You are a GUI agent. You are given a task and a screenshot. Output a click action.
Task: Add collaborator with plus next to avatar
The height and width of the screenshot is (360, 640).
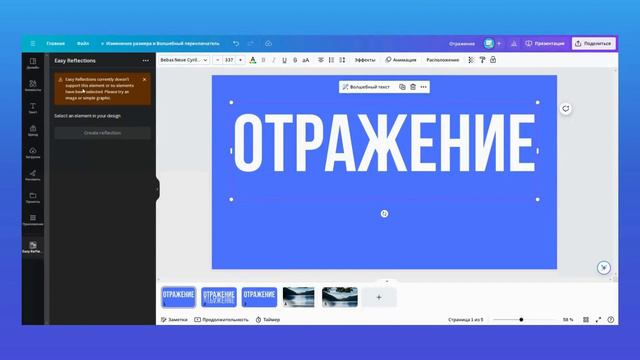coord(499,43)
